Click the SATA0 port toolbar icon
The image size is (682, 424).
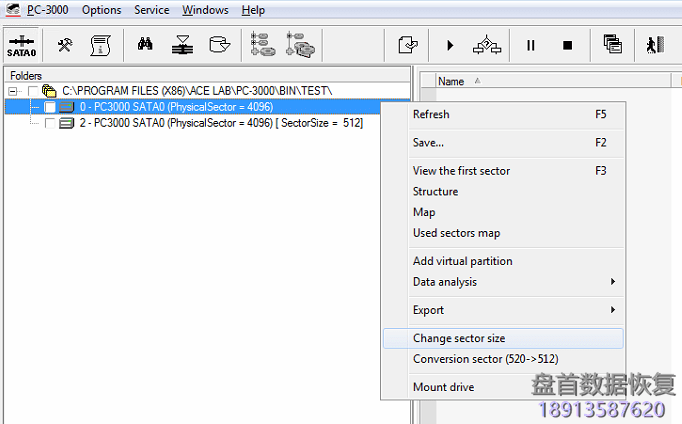[21, 45]
